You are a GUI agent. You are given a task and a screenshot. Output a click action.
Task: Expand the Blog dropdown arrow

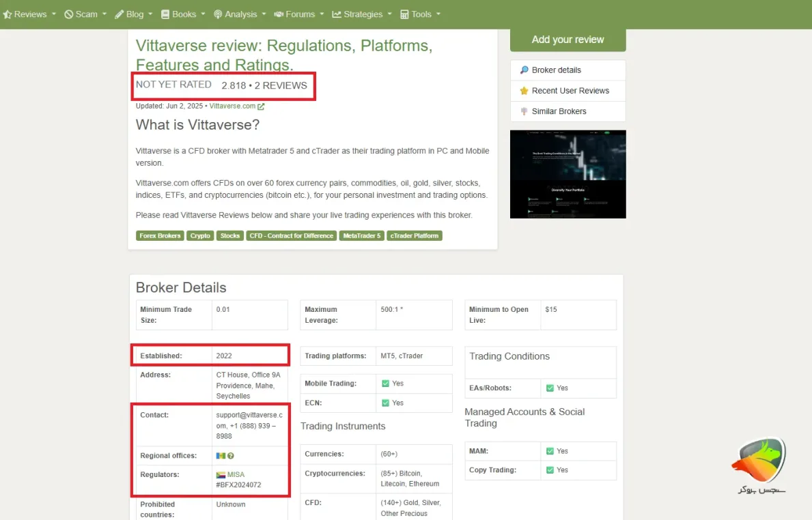[x=150, y=14]
